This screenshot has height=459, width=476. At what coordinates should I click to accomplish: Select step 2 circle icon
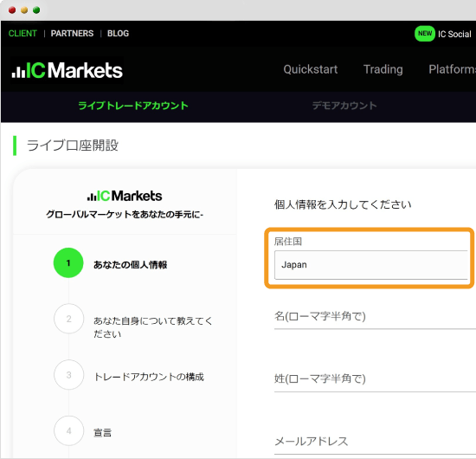tap(69, 319)
